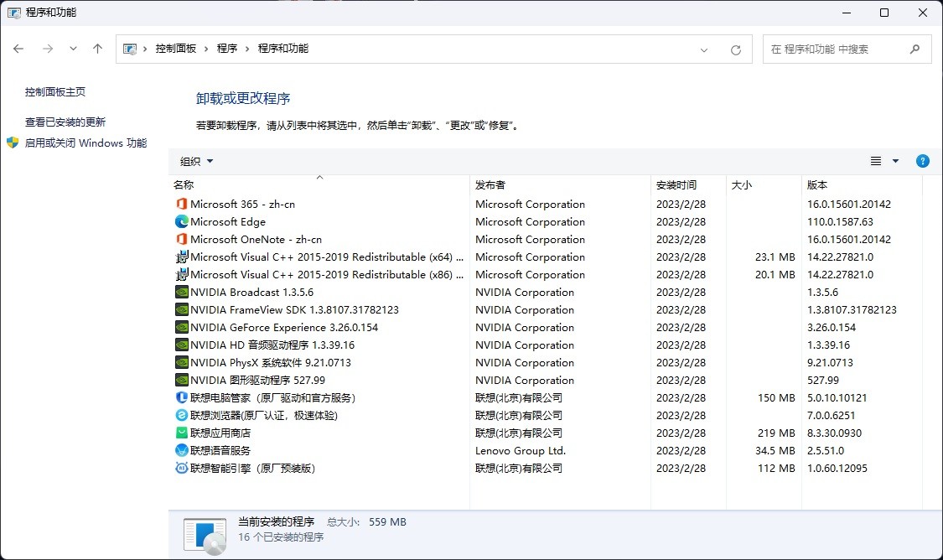This screenshot has height=560, width=943.
Task: Go up one level with the up arrow
Action: [x=97, y=49]
